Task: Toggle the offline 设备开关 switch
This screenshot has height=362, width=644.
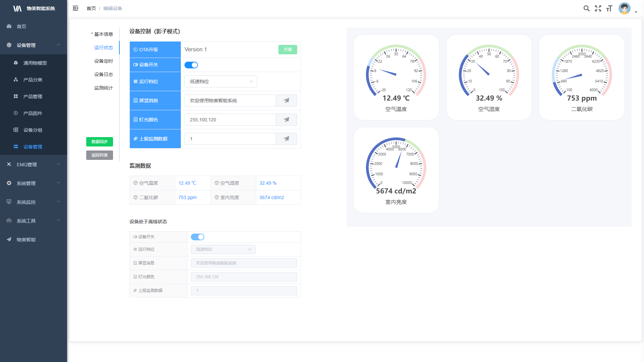Action: click(x=198, y=237)
